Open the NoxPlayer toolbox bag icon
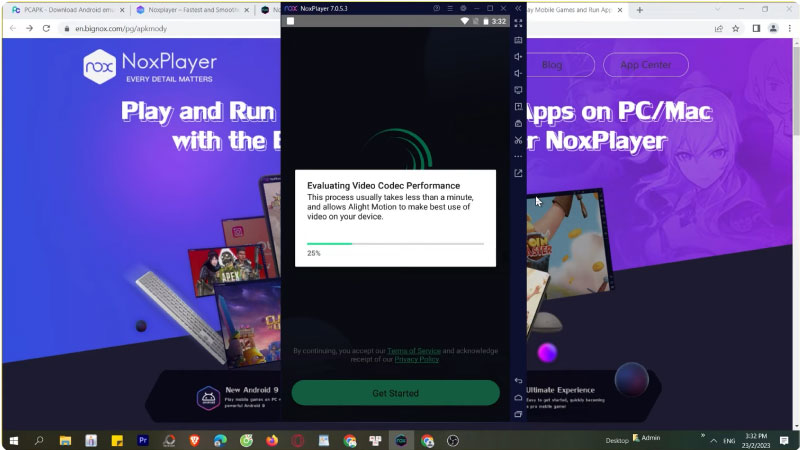 coord(518,123)
